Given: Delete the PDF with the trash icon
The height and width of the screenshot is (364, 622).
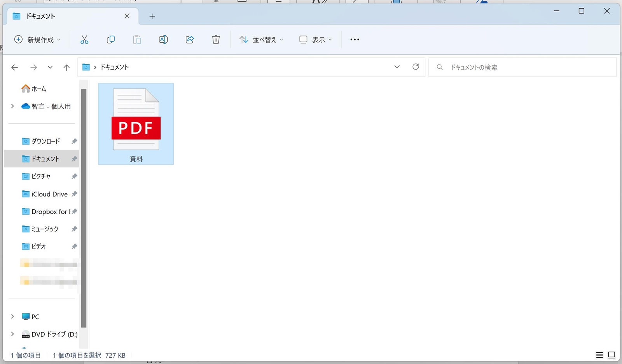Looking at the screenshot, I should click(x=216, y=39).
